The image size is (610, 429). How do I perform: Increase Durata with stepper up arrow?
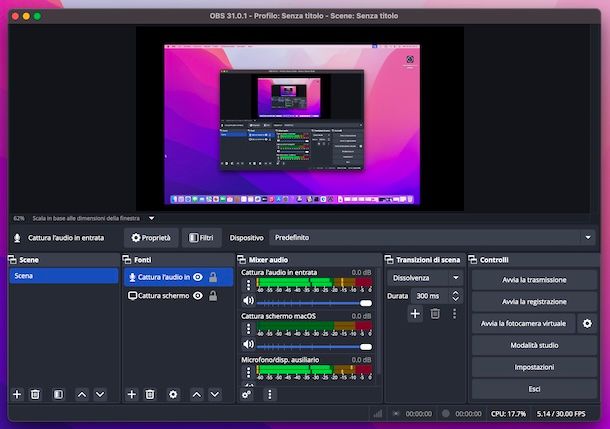click(456, 293)
